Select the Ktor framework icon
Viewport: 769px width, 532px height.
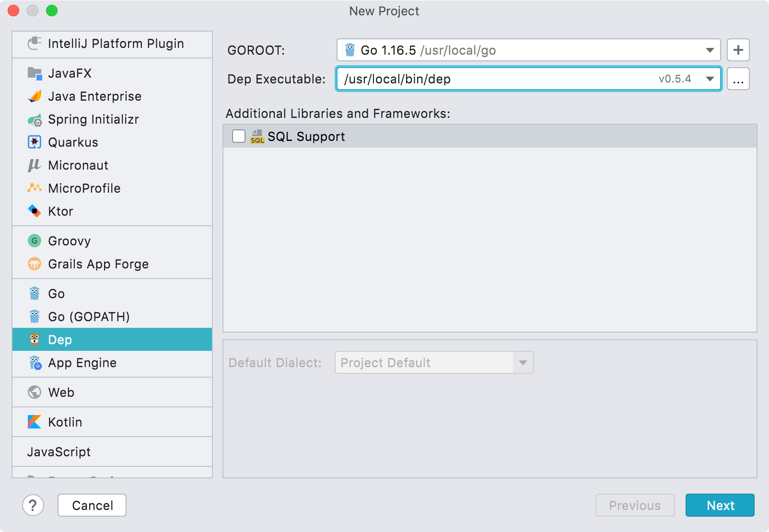pyautogui.click(x=34, y=211)
